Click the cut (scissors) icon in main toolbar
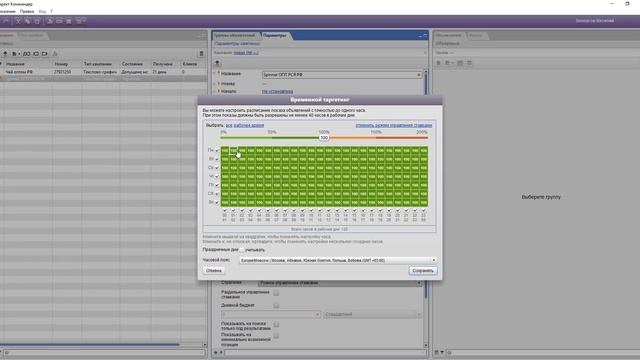Image resolution: width=640 pixels, height=360 pixels. click(18, 21)
